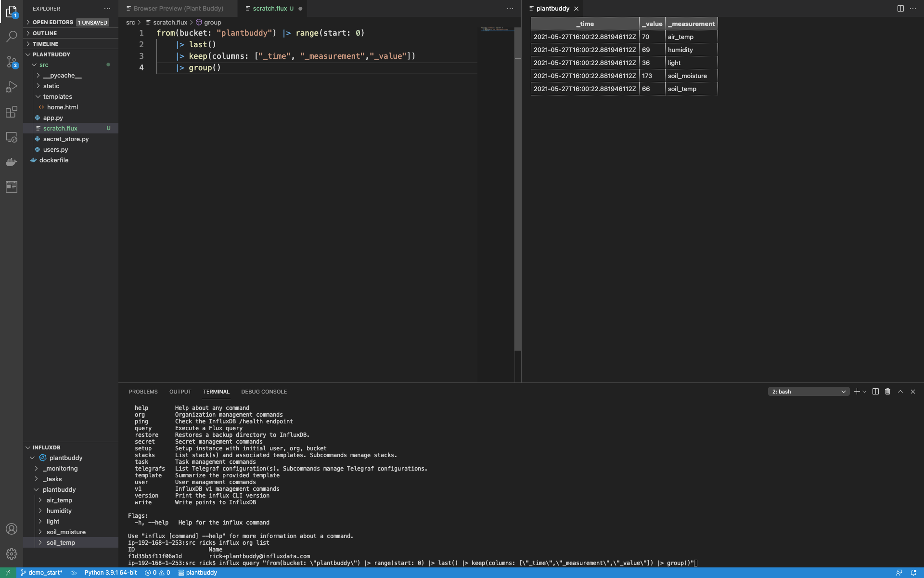Kill terminal with the trash icon
The image size is (924, 578).
click(x=888, y=392)
